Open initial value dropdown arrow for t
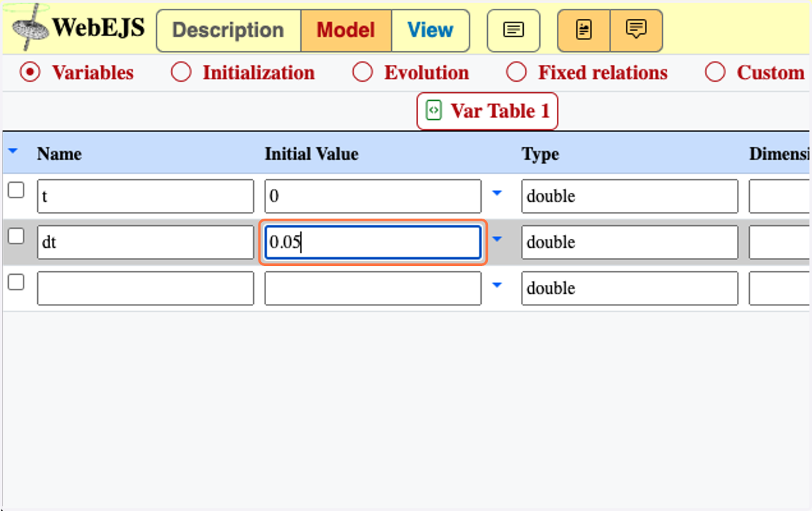Viewport: 812px width, 511px height. tap(497, 194)
